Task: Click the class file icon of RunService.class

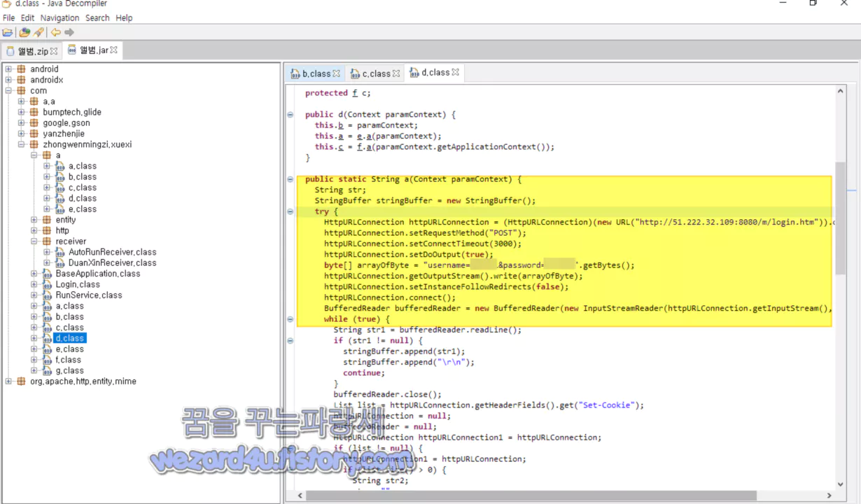Action: [47, 295]
